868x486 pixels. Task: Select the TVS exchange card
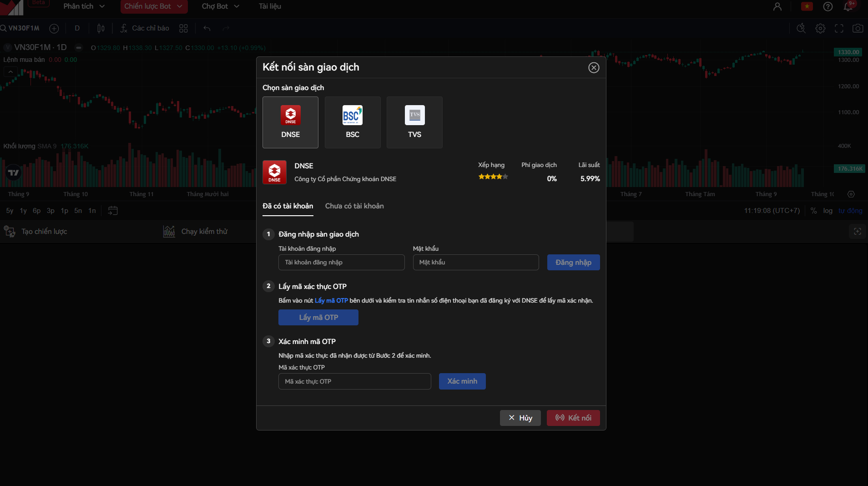click(x=414, y=122)
